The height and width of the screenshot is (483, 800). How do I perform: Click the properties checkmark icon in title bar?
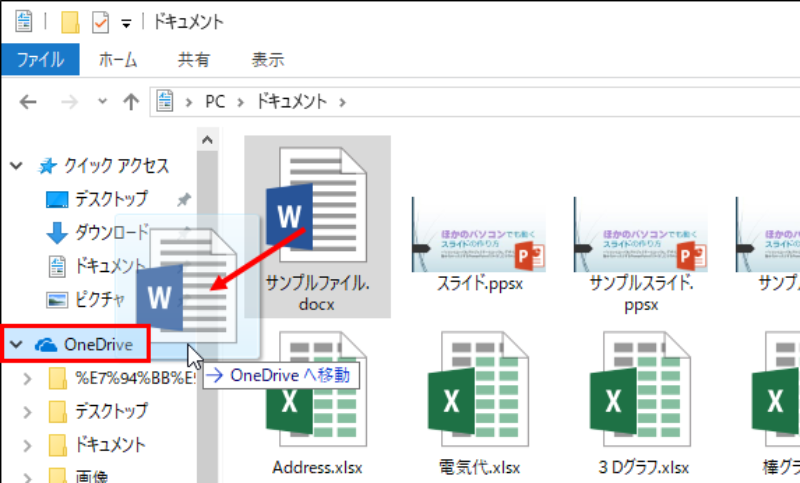[100, 21]
